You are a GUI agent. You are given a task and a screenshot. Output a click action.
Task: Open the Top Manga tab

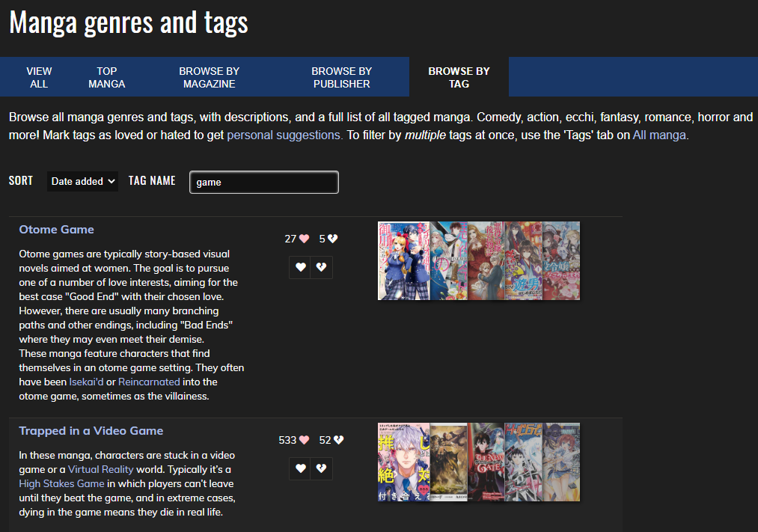(107, 77)
